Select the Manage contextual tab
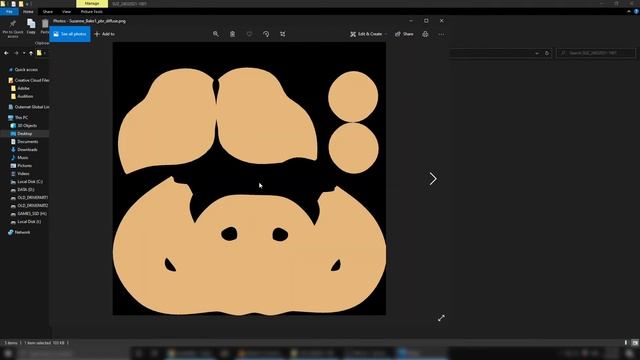Screen dimensions: 640x360 point(92,3)
